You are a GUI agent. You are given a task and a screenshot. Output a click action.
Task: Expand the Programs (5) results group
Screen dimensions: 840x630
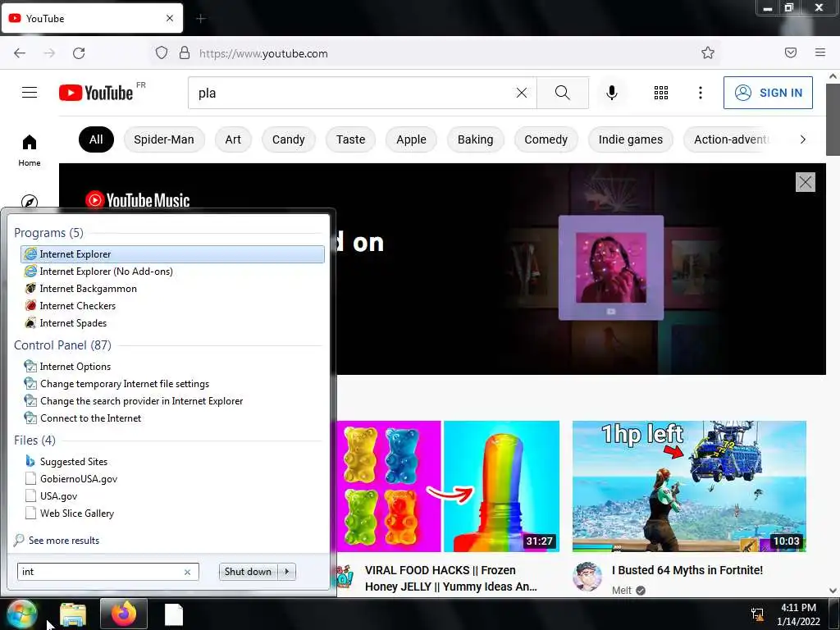pos(48,232)
